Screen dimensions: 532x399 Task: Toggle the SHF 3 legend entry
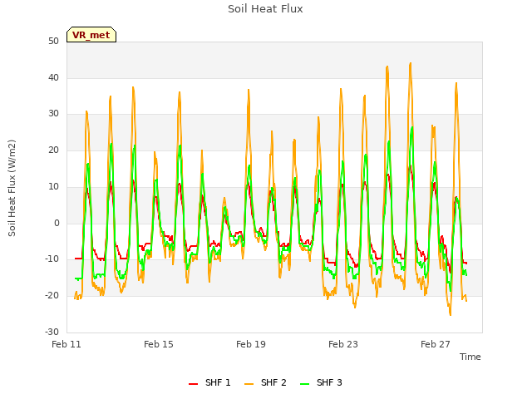point(321,382)
